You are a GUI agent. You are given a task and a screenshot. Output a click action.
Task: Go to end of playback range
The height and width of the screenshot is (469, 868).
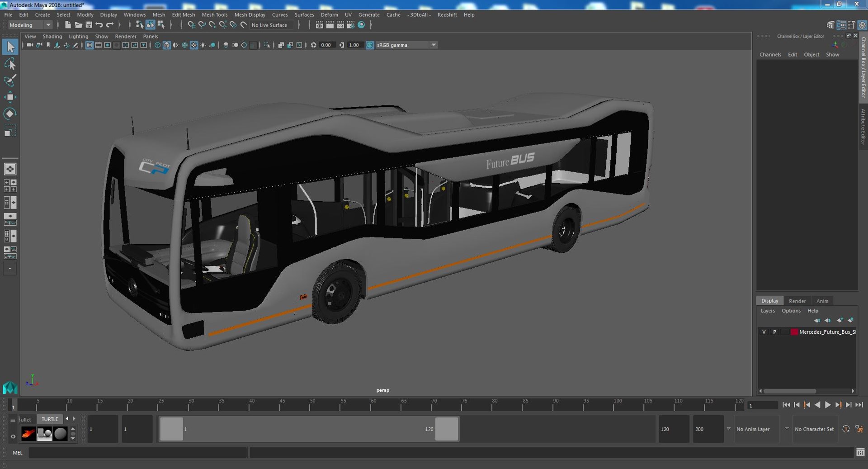pos(859,405)
